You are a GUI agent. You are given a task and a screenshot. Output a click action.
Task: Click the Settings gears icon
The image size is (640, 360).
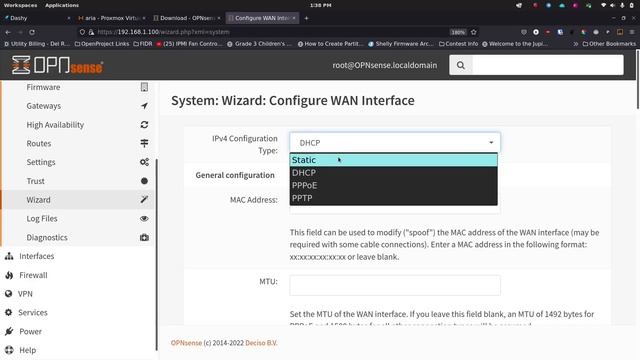144,162
